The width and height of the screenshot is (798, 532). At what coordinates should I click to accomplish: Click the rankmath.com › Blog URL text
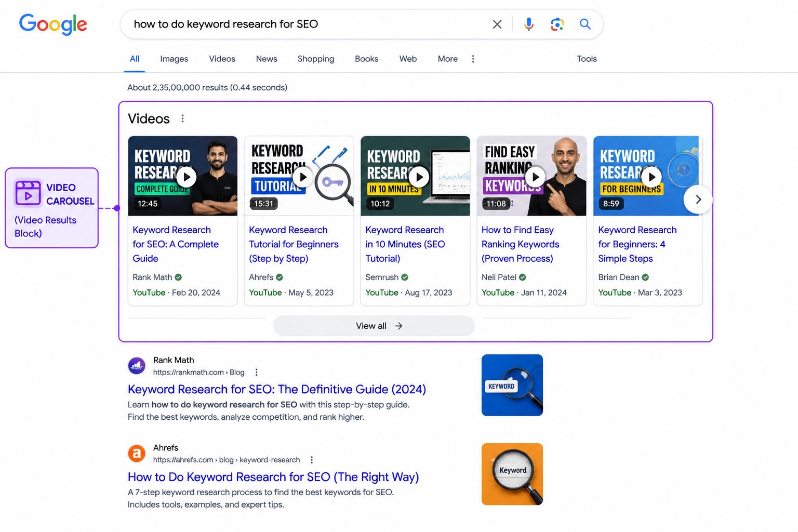coord(198,372)
